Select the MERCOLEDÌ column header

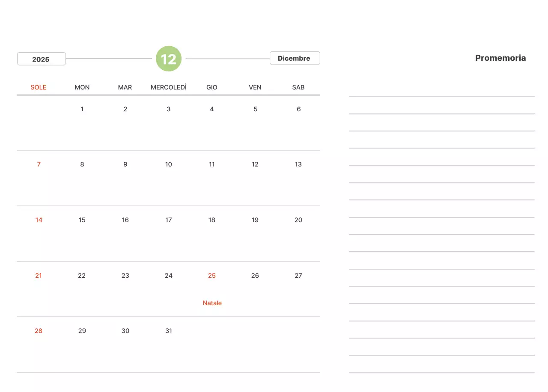(x=169, y=87)
